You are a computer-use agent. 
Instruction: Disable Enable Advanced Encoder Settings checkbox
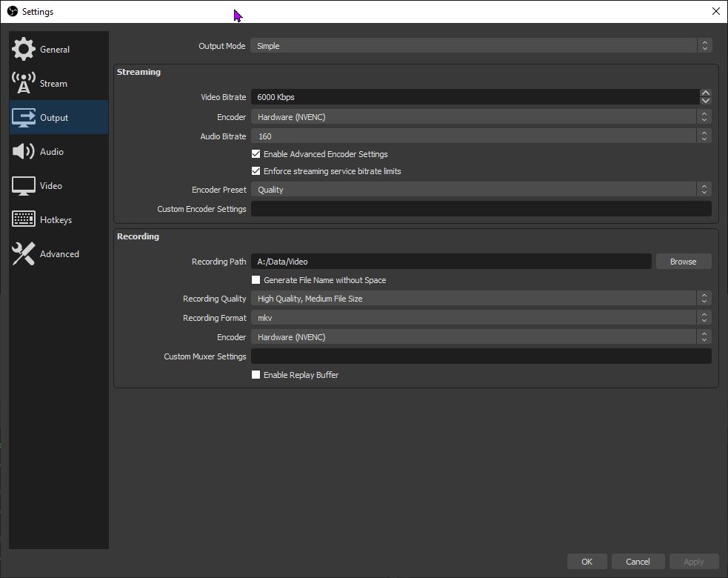click(x=256, y=154)
